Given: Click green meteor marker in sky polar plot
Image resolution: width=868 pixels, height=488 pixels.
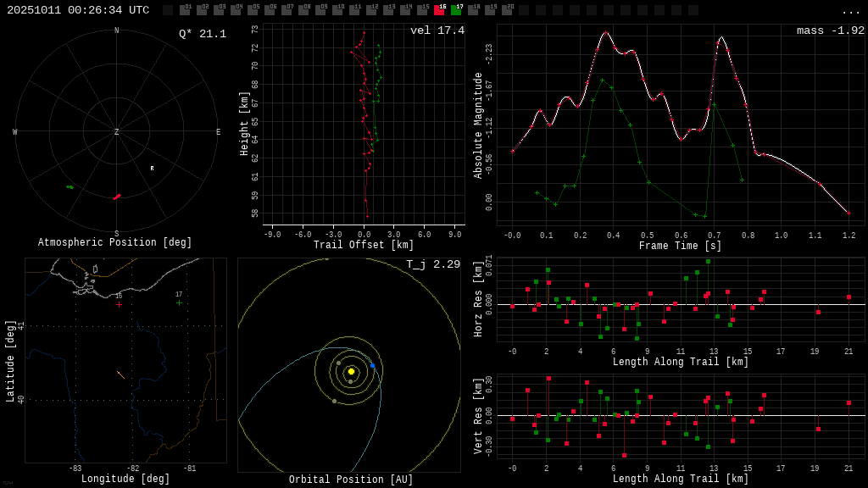Looking at the screenshot, I should (70, 186).
